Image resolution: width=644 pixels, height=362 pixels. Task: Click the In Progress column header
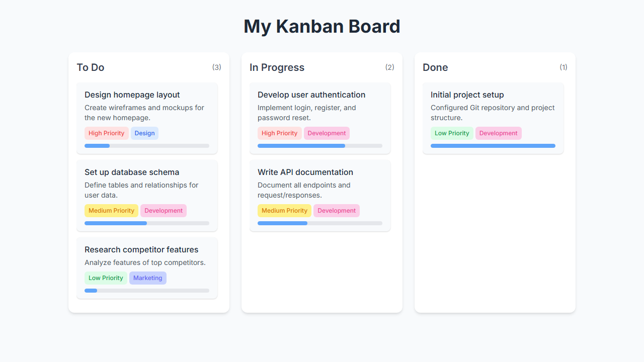(277, 67)
